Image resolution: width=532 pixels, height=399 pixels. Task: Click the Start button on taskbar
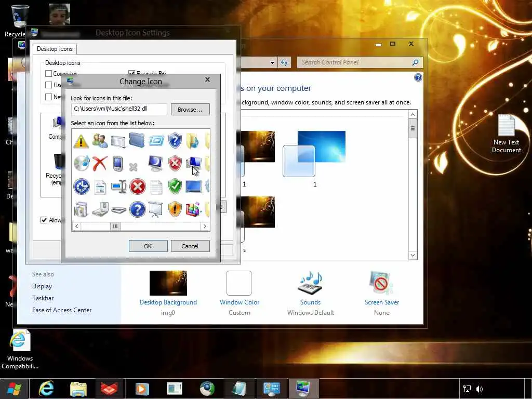coord(14,389)
